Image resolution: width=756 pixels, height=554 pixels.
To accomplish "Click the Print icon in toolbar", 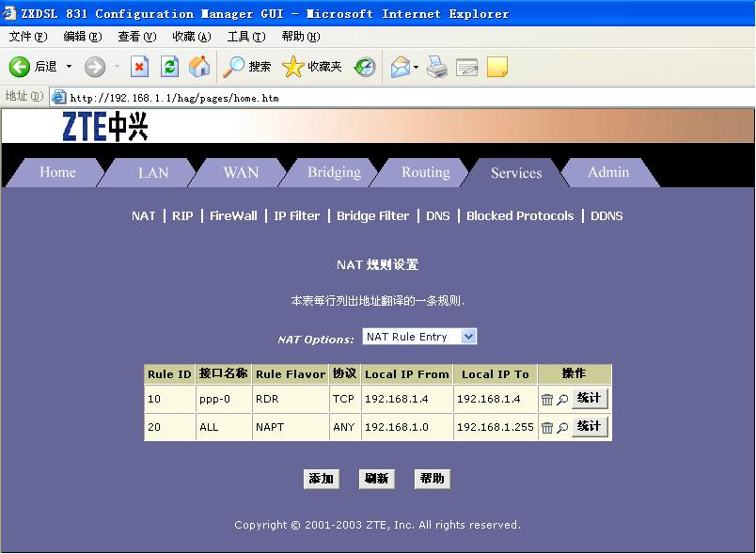I will click(437, 67).
